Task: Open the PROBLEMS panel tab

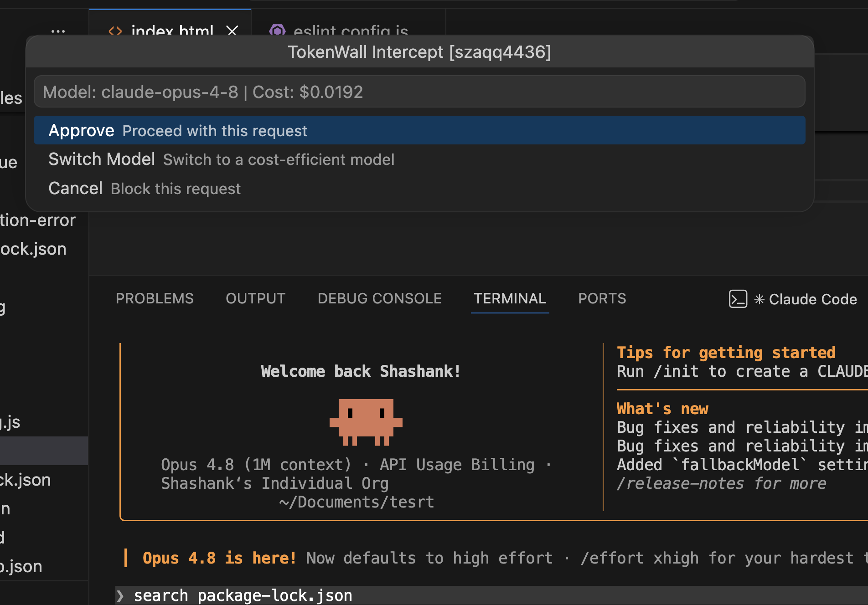Action: tap(155, 298)
